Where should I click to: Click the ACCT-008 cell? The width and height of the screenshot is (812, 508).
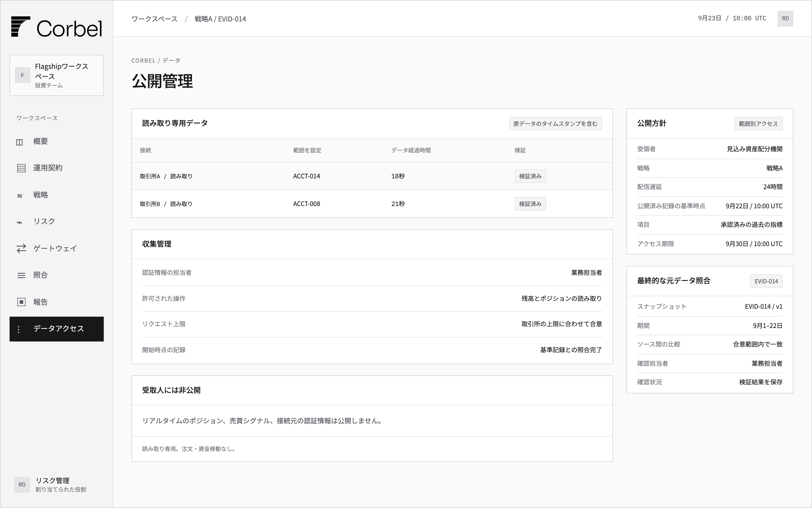(306, 204)
